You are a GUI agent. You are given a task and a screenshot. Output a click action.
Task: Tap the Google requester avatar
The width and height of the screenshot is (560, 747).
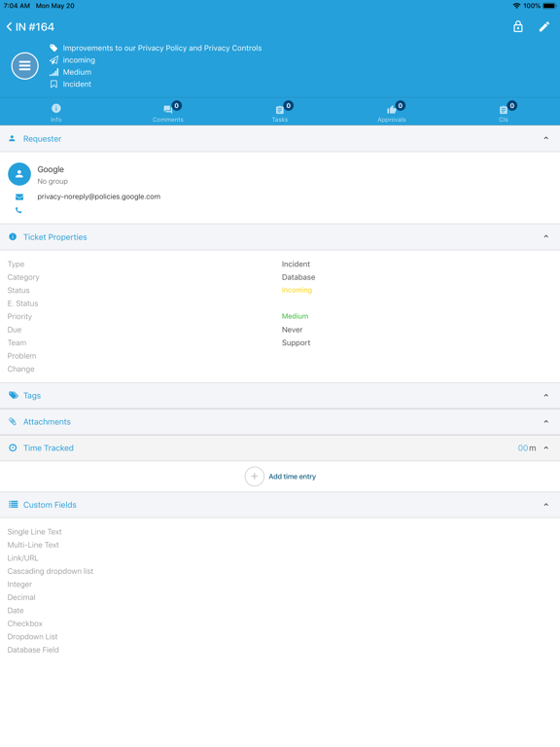pos(19,174)
